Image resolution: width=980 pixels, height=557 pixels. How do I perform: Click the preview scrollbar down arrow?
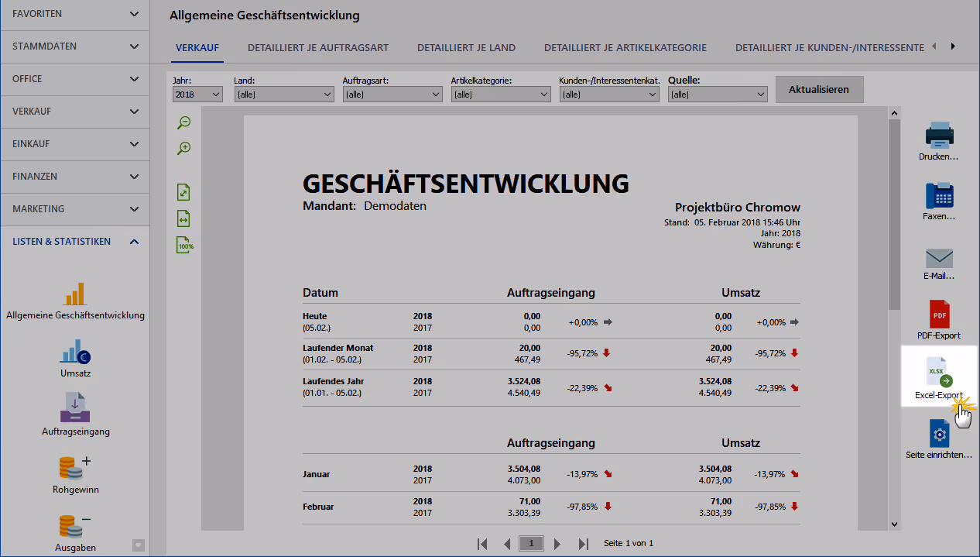pyautogui.click(x=895, y=524)
